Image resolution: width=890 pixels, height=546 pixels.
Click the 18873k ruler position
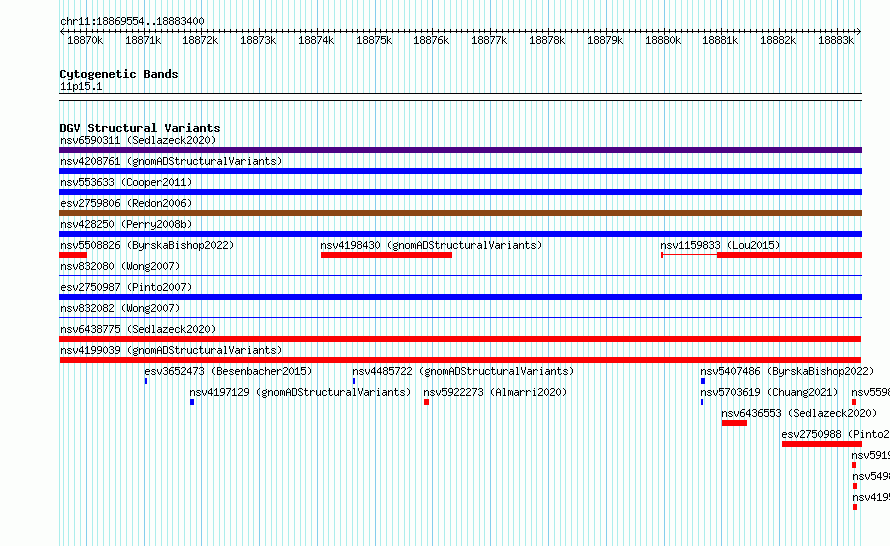258,40
